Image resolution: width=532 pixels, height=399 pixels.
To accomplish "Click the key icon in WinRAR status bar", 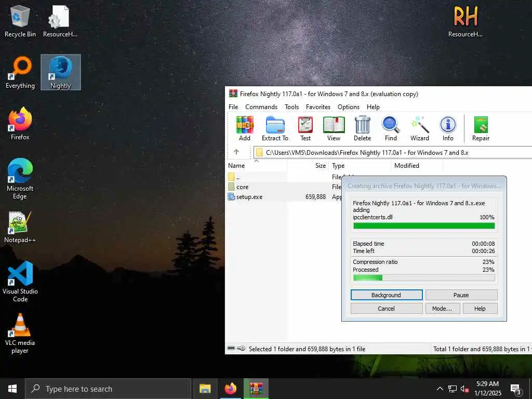I will [241, 348].
